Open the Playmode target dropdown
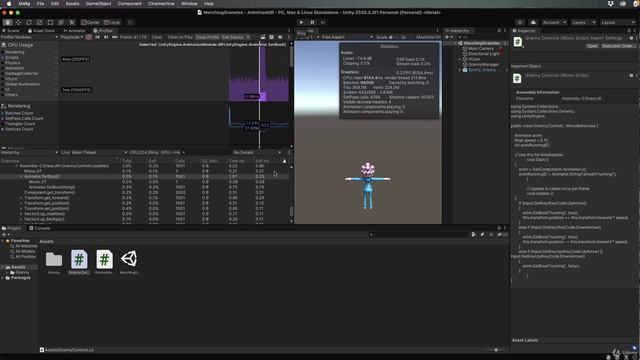The width and height of the screenshot is (640, 360). tap(71, 37)
